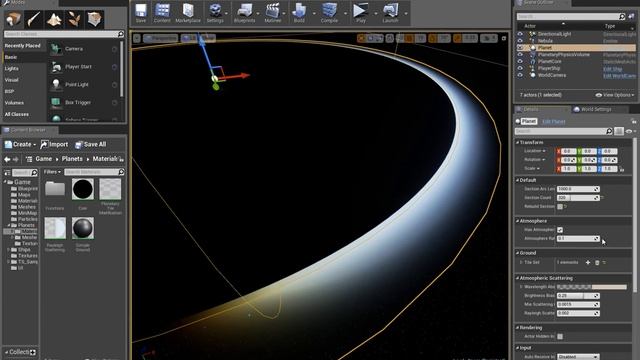
Task: Click the Details search magnifier icon
Action: pyautogui.click(x=609, y=131)
